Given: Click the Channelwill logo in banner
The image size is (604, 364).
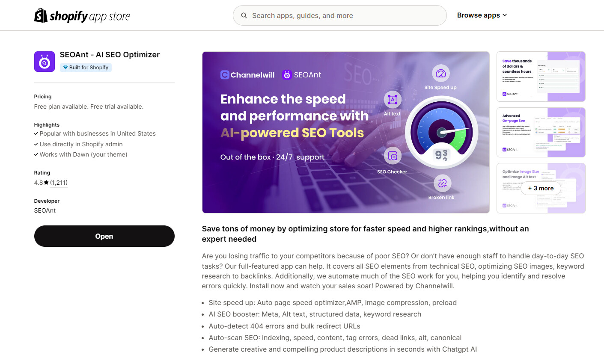Looking at the screenshot, I should pos(247,75).
